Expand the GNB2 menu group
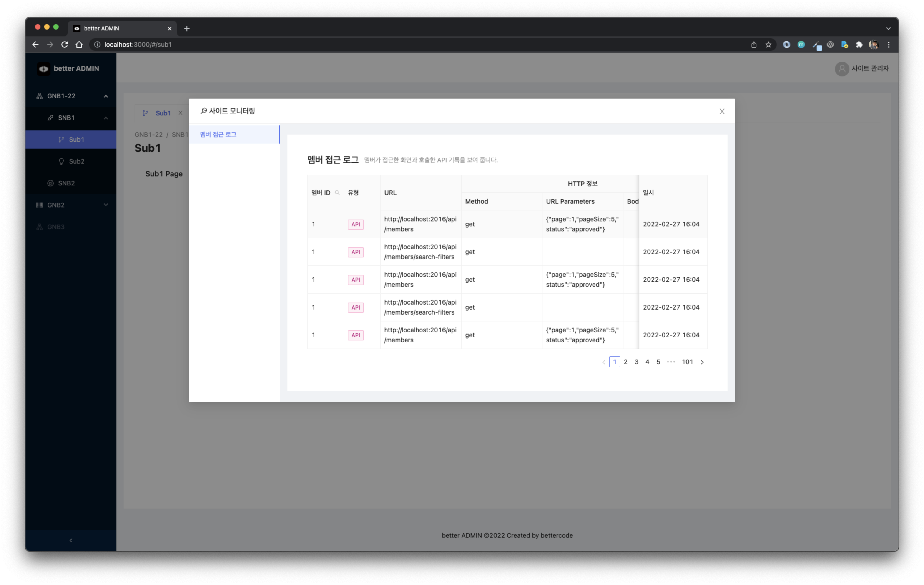 tap(106, 205)
